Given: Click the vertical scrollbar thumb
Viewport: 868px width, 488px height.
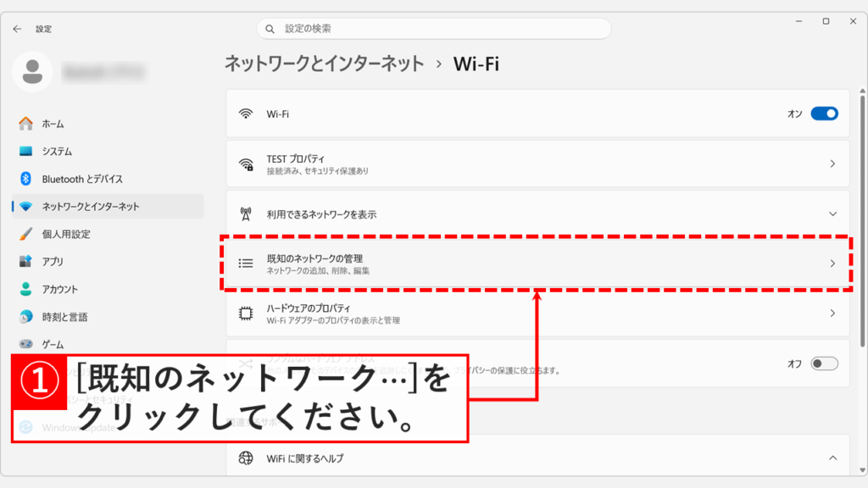Looking at the screenshot, I should coord(862,221).
